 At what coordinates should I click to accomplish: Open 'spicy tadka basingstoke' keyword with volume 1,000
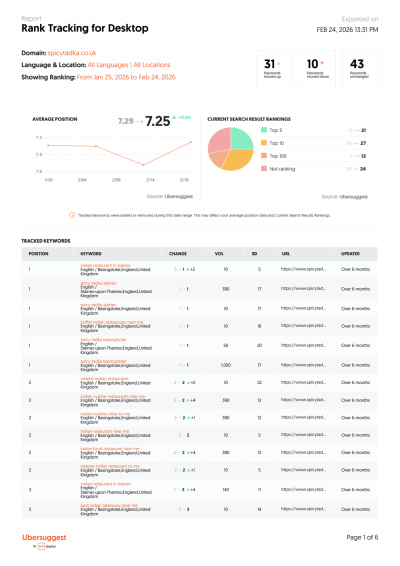[103, 361]
